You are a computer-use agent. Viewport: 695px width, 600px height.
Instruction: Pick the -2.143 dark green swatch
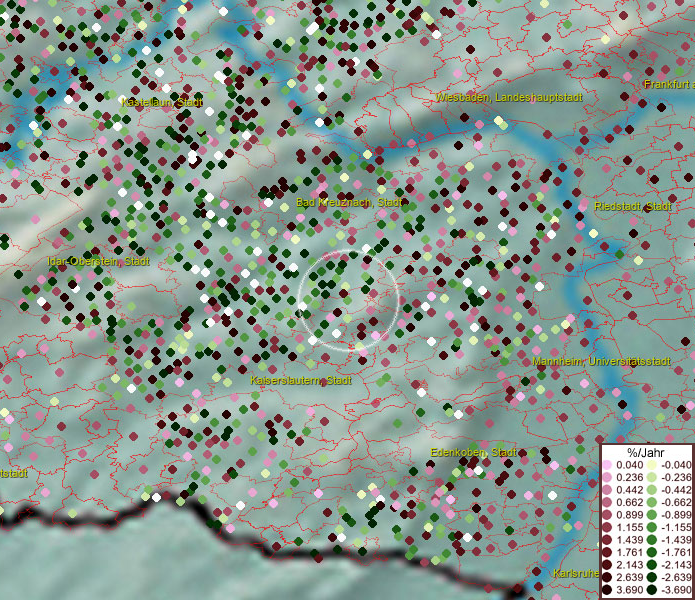652,565
